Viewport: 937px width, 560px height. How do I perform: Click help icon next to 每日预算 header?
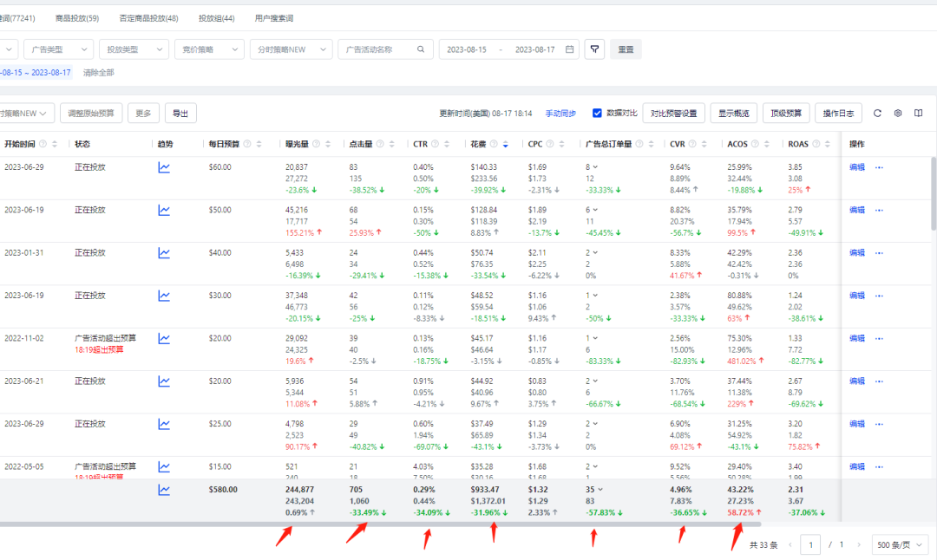(247, 144)
